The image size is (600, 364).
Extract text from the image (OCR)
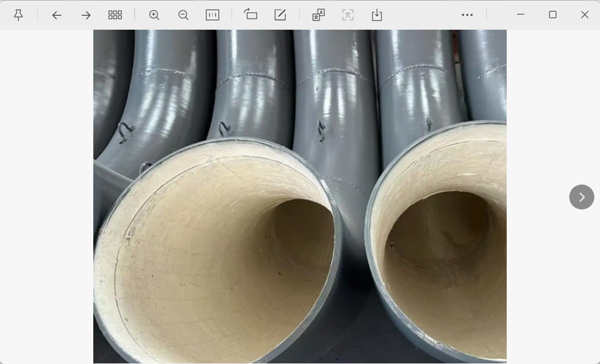(348, 15)
